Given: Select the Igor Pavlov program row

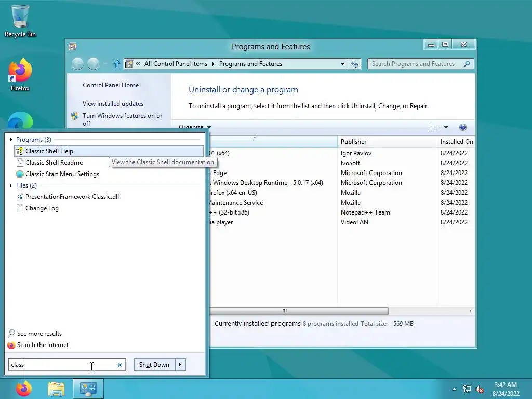Looking at the screenshot, I should point(341,153).
